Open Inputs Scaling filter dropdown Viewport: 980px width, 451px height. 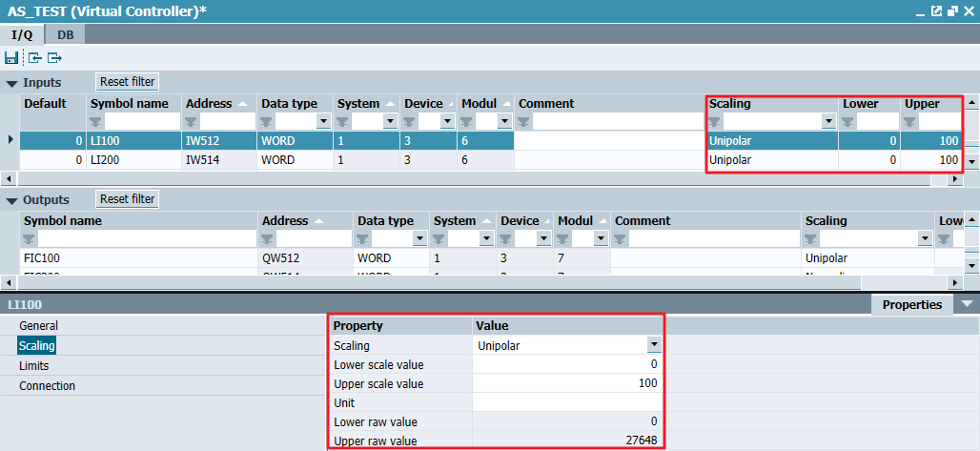[828, 121]
